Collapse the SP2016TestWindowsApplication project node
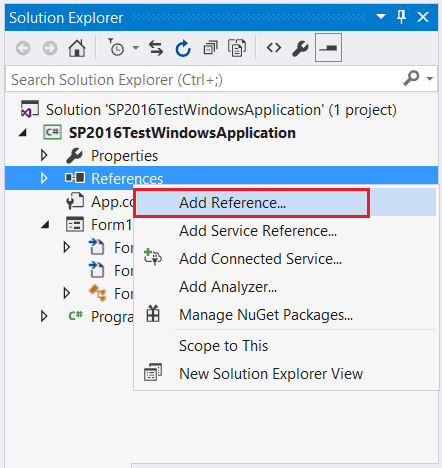Image resolution: width=442 pixels, height=468 pixels. [x=23, y=133]
